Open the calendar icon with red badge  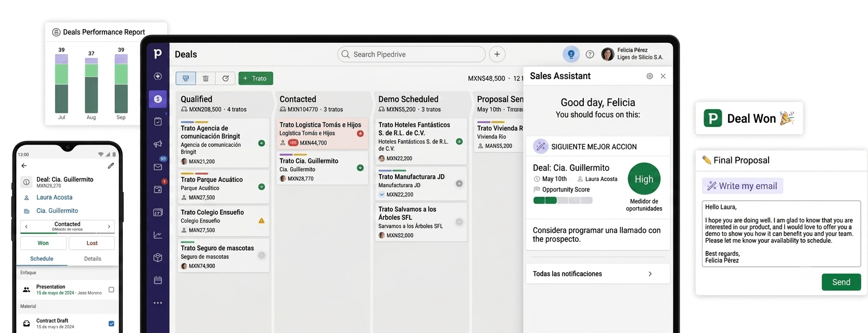tap(158, 189)
